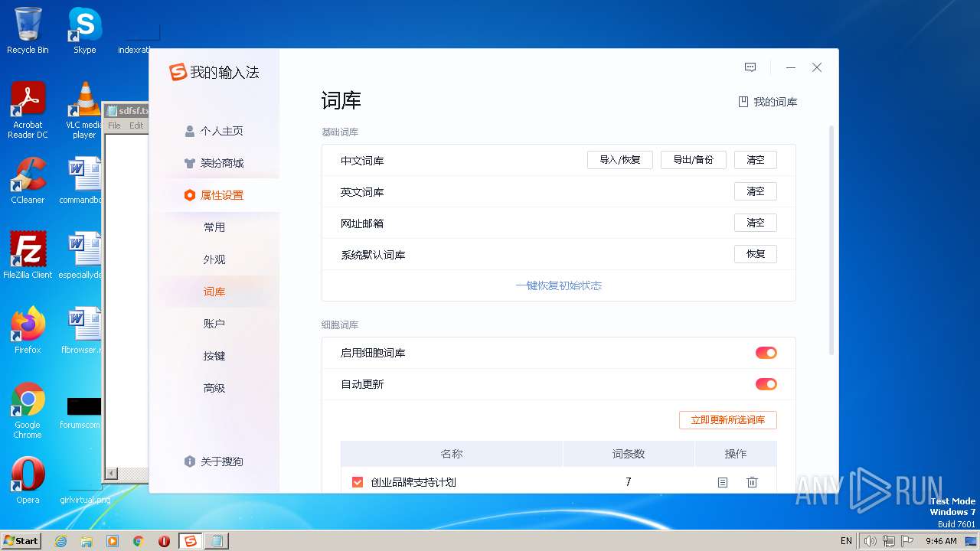Click the EN language indicator in the tray
Screen dimensions: 980x551
point(846,541)
